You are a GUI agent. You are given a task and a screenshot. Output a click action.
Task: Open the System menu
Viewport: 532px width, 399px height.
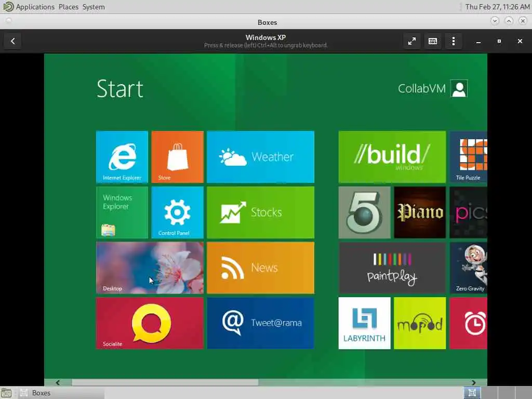click(94, 7)
